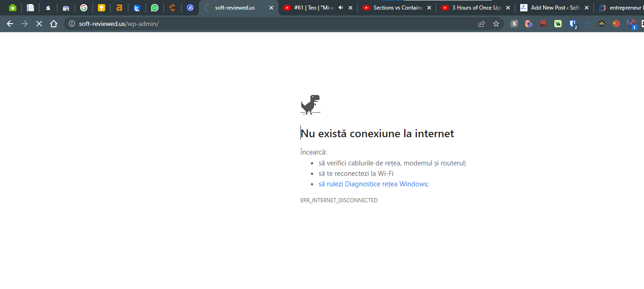This screenshot has width=644, height=289.
Task: Open the pinned Google tab
Action: pyautogui.click(x=84, y=8)
